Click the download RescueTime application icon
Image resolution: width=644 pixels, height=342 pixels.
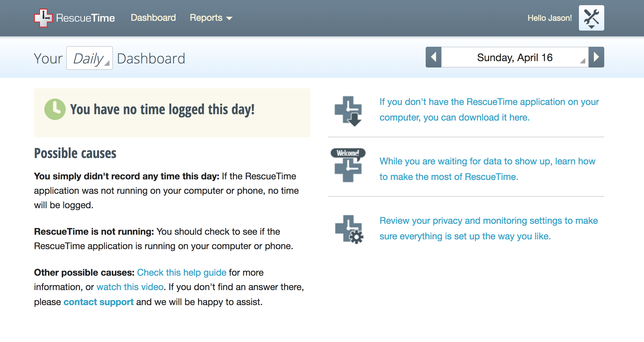[x=348, y=111]
